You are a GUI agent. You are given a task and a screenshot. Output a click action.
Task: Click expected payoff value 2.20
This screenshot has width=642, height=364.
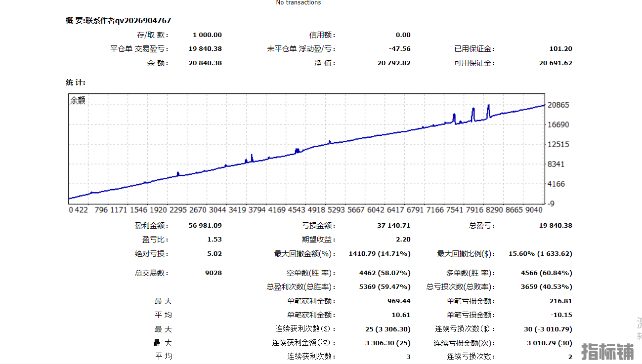click(403, 240)
